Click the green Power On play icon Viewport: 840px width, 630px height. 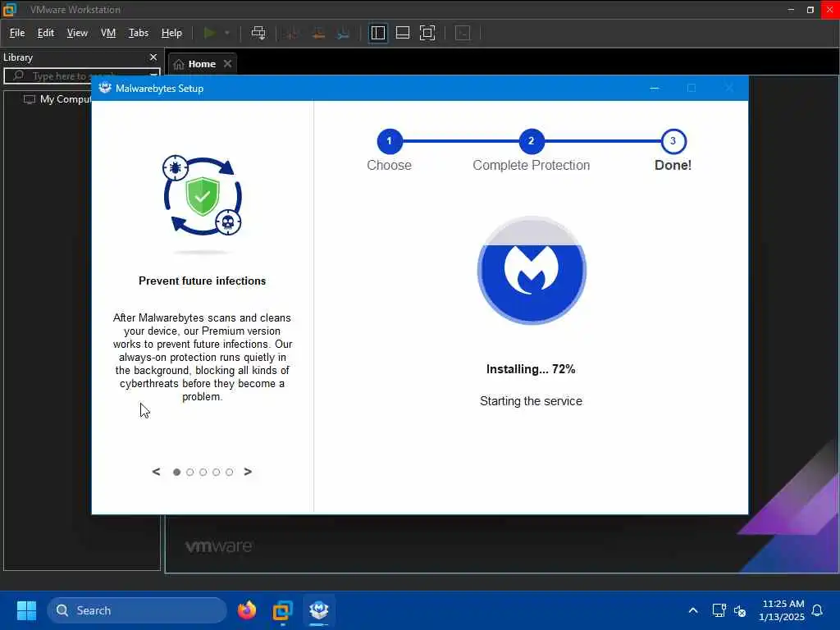tap(209, 33)
